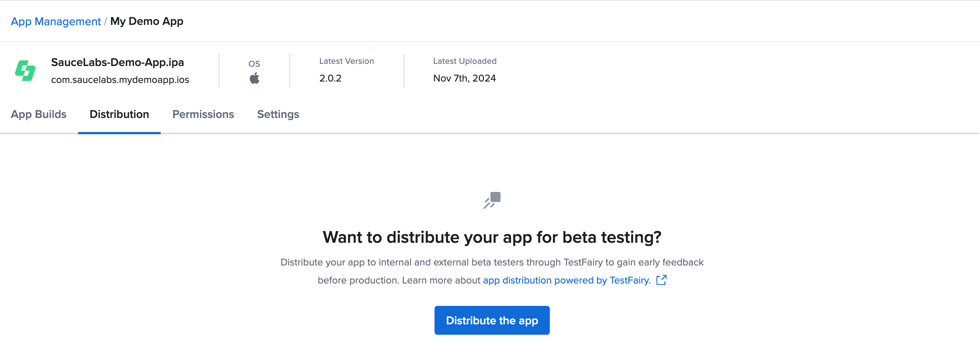The image size is (980, 347).
Task: Click the SauceLabs-Demo-App.ipa file name
Action: click(117, 62)
